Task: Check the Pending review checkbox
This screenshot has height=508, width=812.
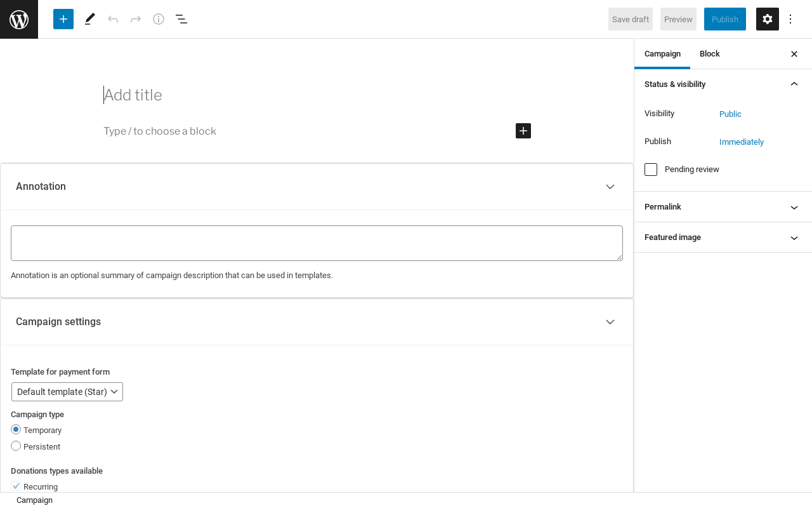Action: (651, 170)
